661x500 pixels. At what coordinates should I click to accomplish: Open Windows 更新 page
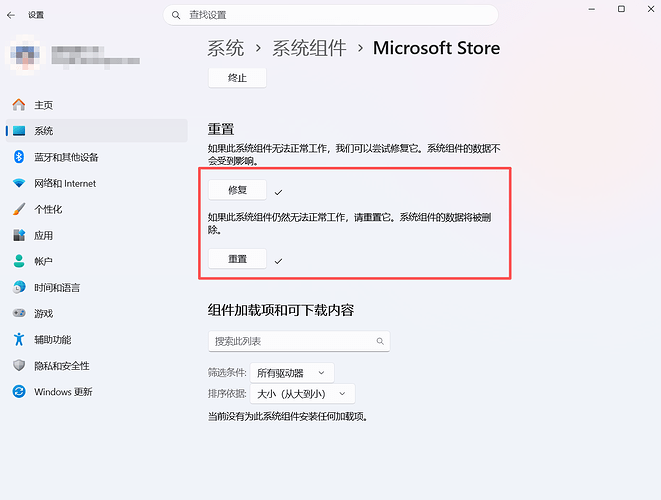(x=97, y=392)
